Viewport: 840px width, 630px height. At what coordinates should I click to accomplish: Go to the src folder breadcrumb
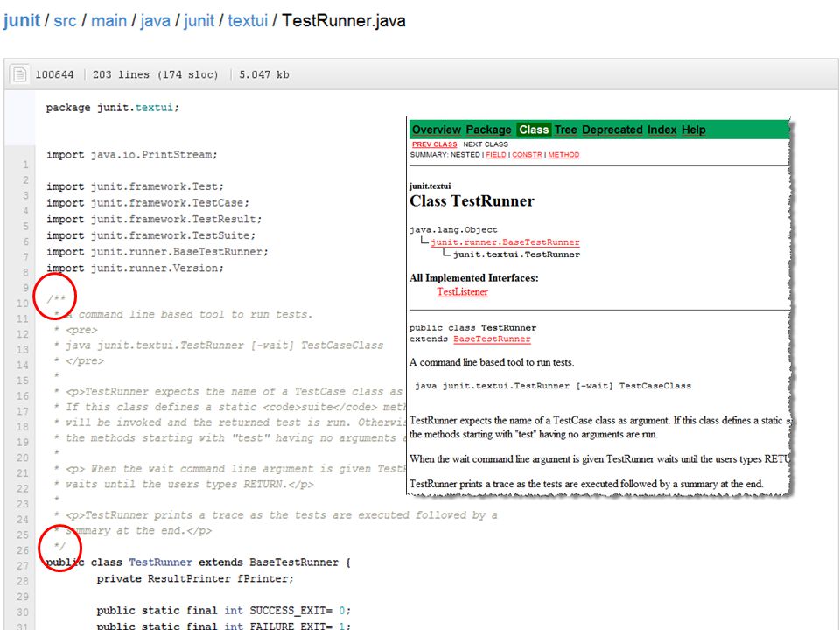[x=65, y=21]
